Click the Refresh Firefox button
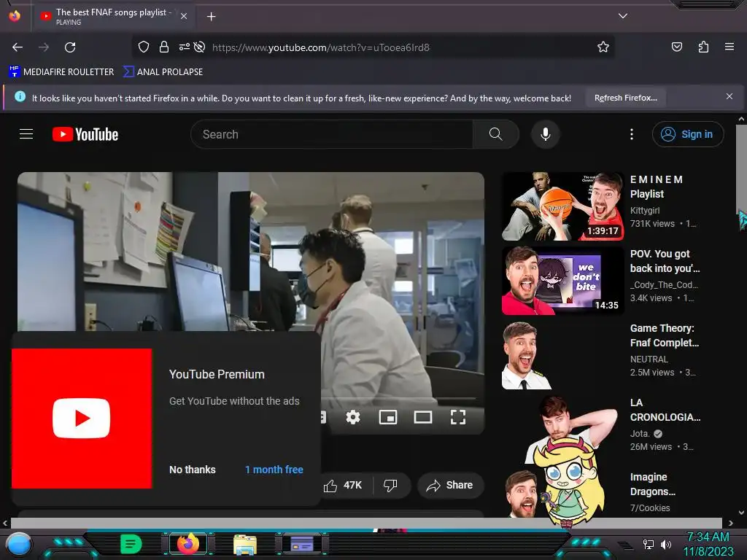This screenshot has height=560, width=747. [x=625, y=98]
